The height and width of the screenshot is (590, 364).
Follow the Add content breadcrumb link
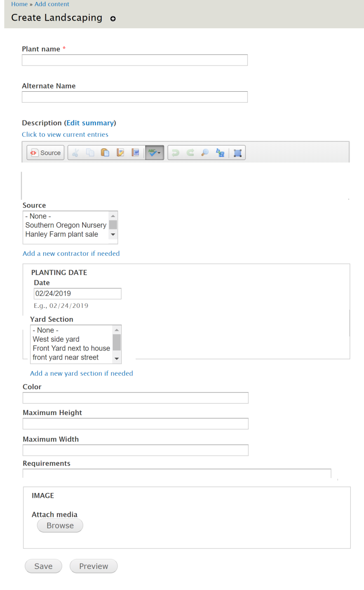tap(52, 4)
